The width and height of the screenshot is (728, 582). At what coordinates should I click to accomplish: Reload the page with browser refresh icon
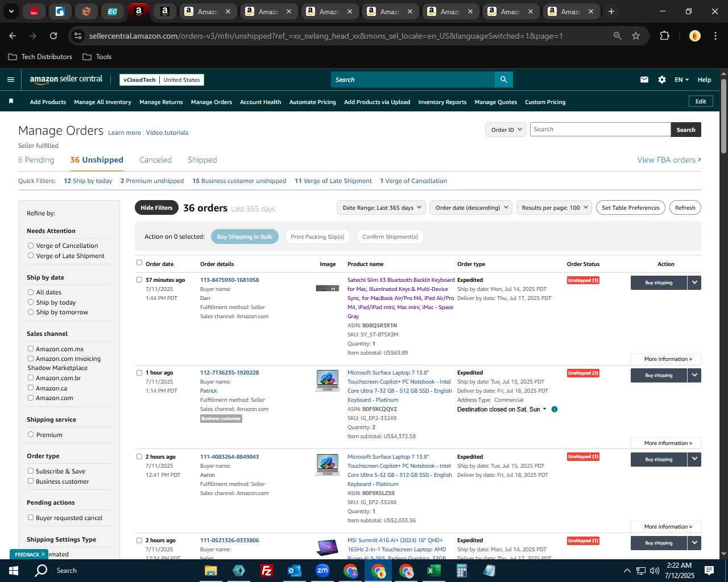click(53, 36)
